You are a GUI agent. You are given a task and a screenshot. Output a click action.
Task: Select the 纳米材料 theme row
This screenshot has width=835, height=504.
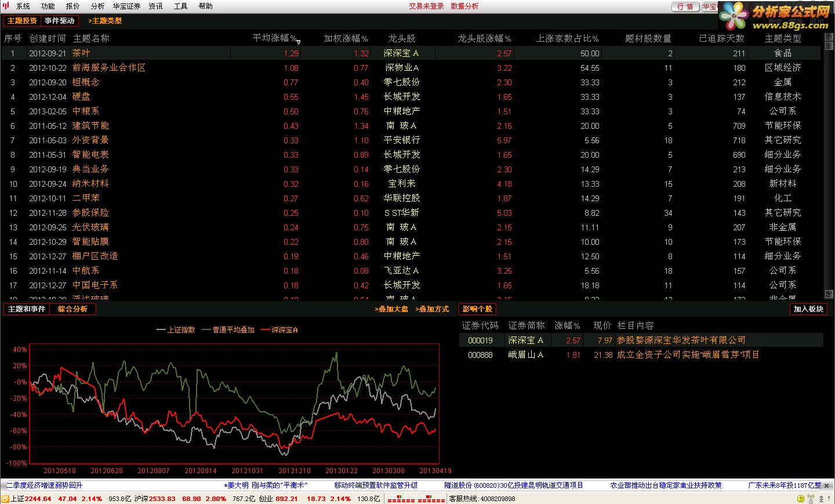410,183
